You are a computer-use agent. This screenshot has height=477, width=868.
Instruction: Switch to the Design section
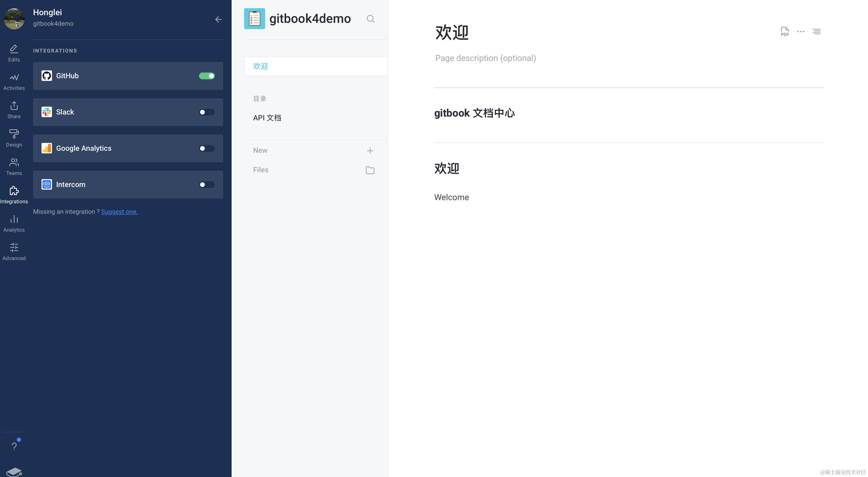click(x=14, y=138)
